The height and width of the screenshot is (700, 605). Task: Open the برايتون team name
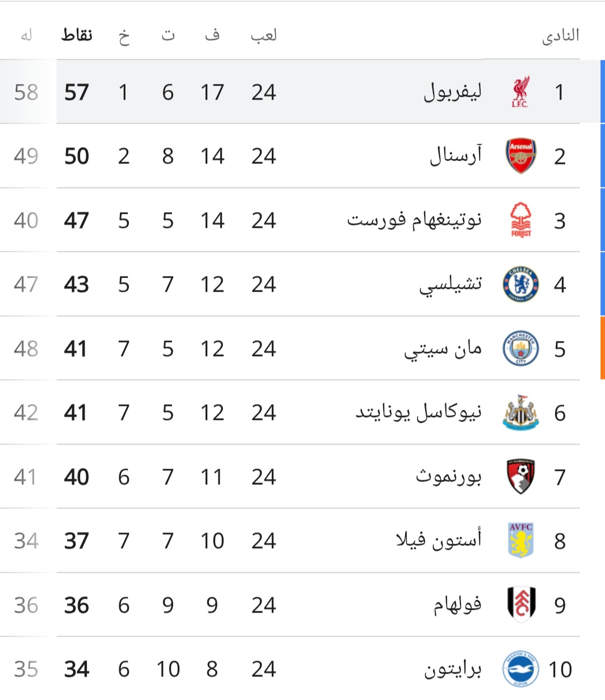[453, 669]
